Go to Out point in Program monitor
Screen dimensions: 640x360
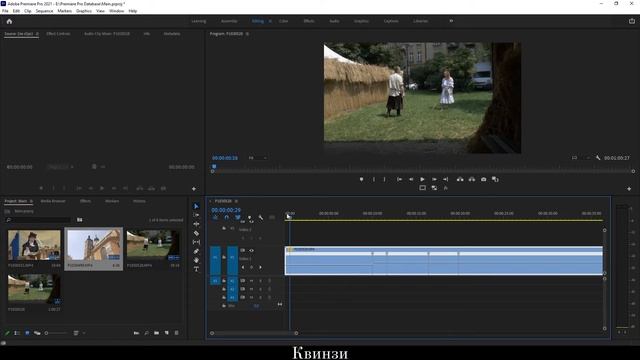click(x=446, y=179)
